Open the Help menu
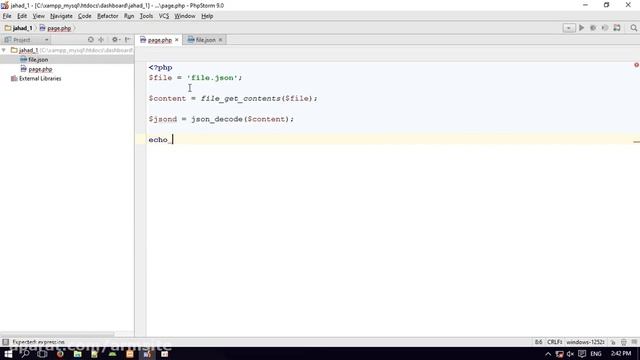This screenshot has width=640, height=360. (207, 16)
